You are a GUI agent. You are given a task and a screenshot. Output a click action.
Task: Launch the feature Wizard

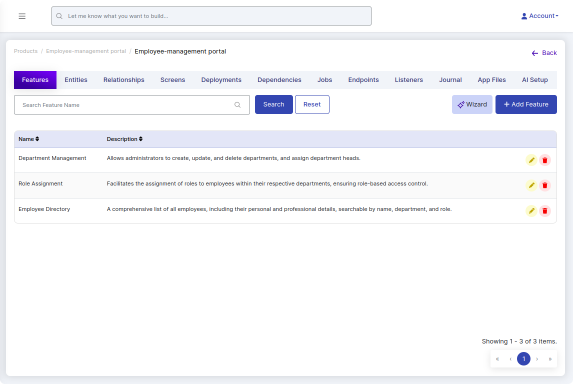pos(472,104)
